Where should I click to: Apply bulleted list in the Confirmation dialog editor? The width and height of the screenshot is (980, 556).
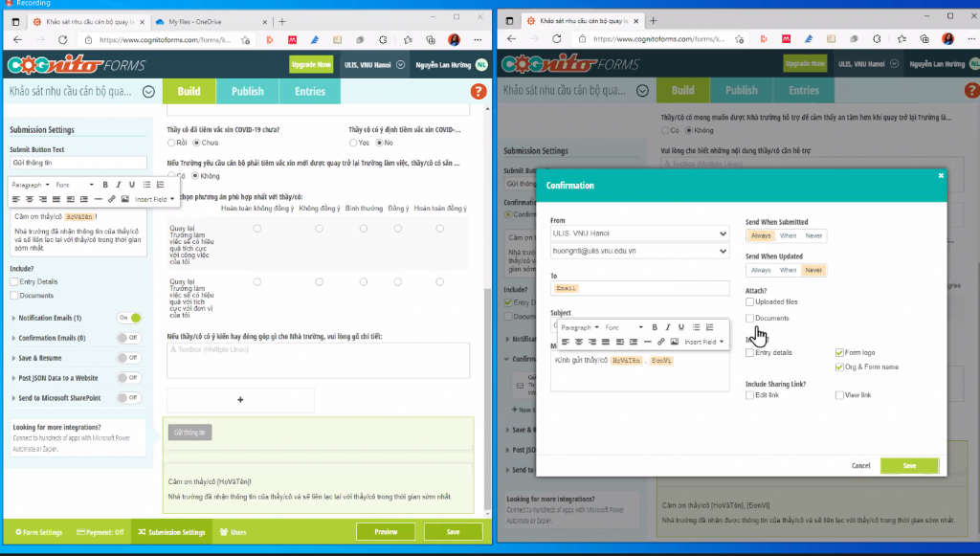(697, 327)
